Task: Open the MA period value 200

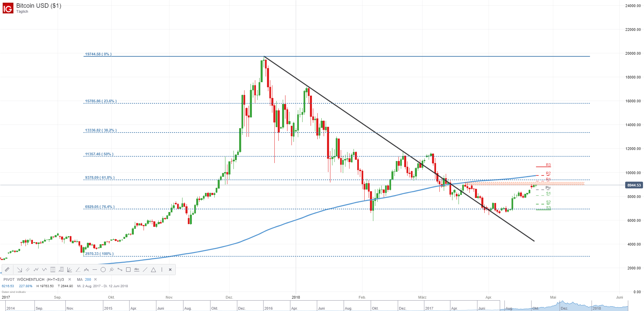Action: coord(88,279)
